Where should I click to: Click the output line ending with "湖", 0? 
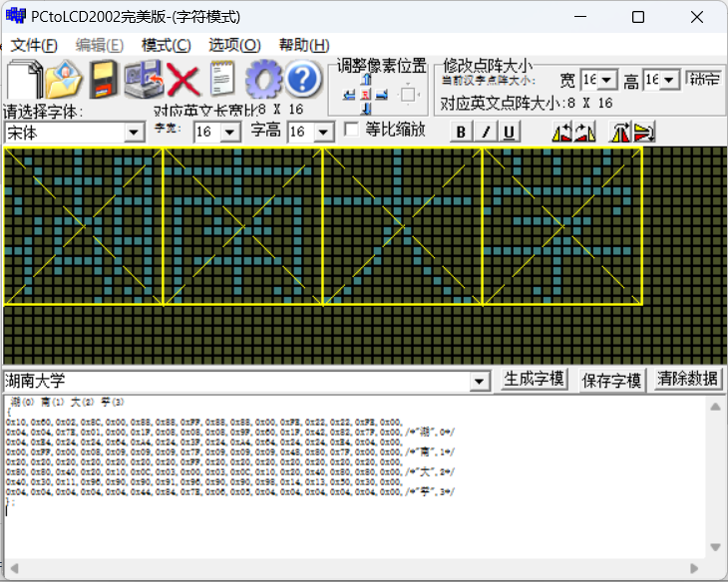pos(230,433)
